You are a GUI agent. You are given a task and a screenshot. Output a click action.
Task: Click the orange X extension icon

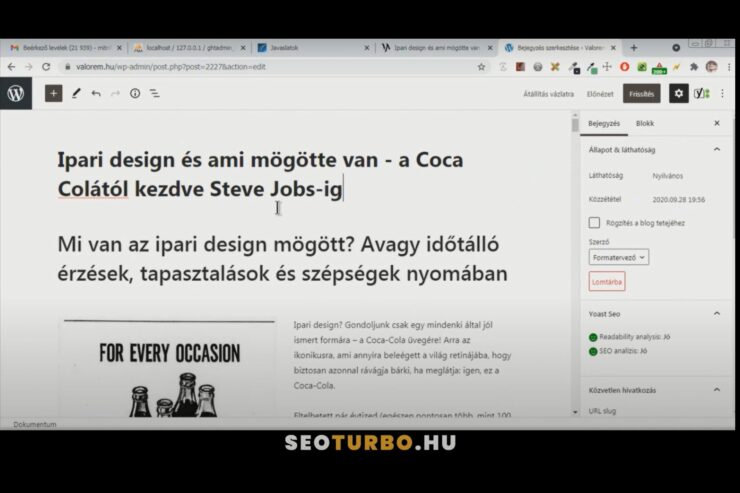555,67
